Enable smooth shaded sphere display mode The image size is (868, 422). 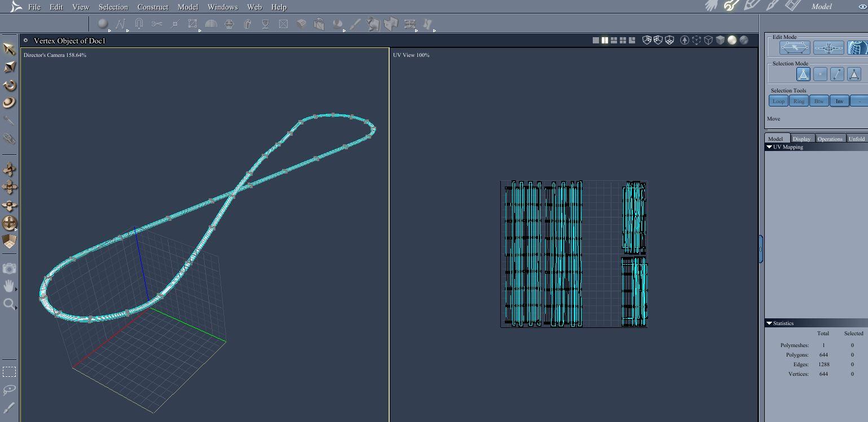tap(732, 40)
